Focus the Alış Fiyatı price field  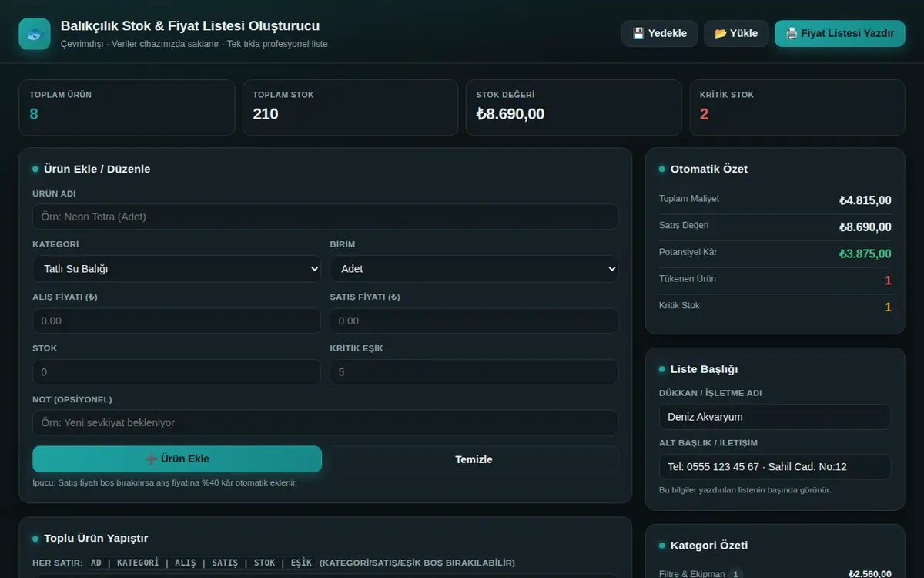(x=176, y=321)
